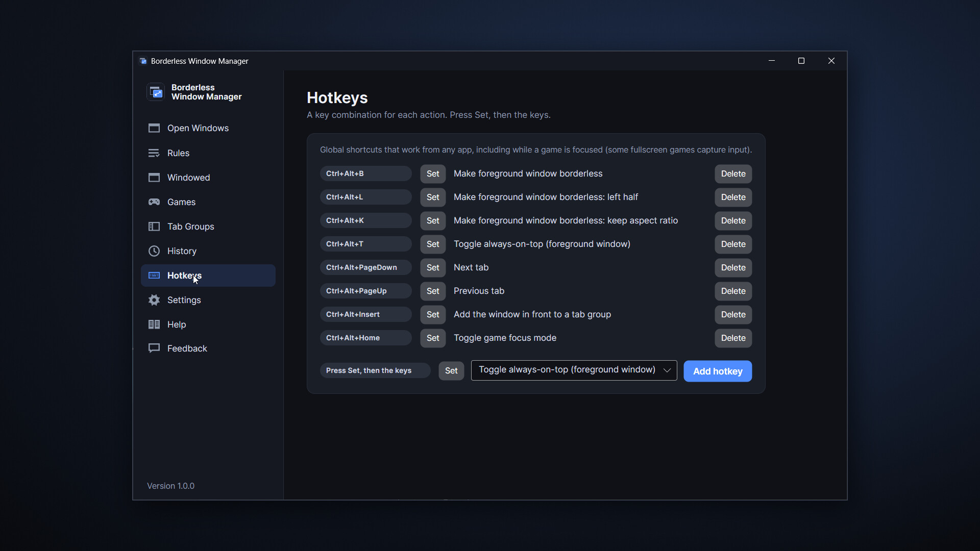The height and width of the screenshot is (551, 980).
Task: Click the Games controller icon
Action: 154,202
